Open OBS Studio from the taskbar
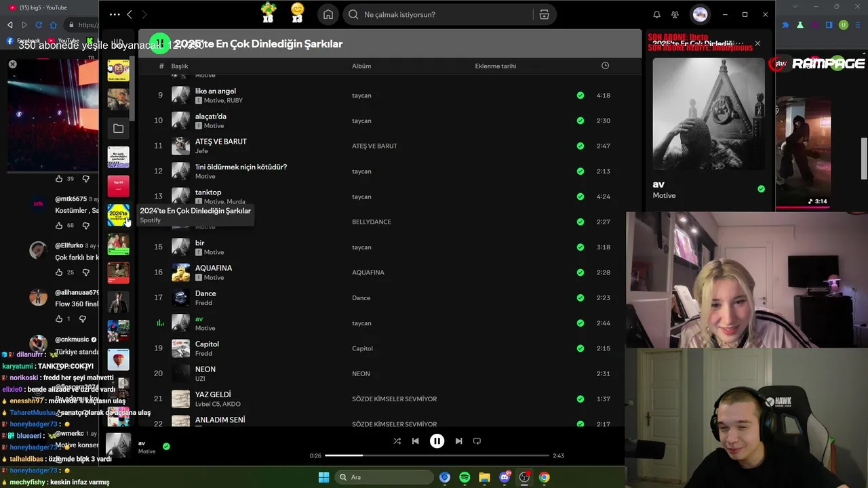868x488 pixels. pyautogui.click(x=524, y=477)
